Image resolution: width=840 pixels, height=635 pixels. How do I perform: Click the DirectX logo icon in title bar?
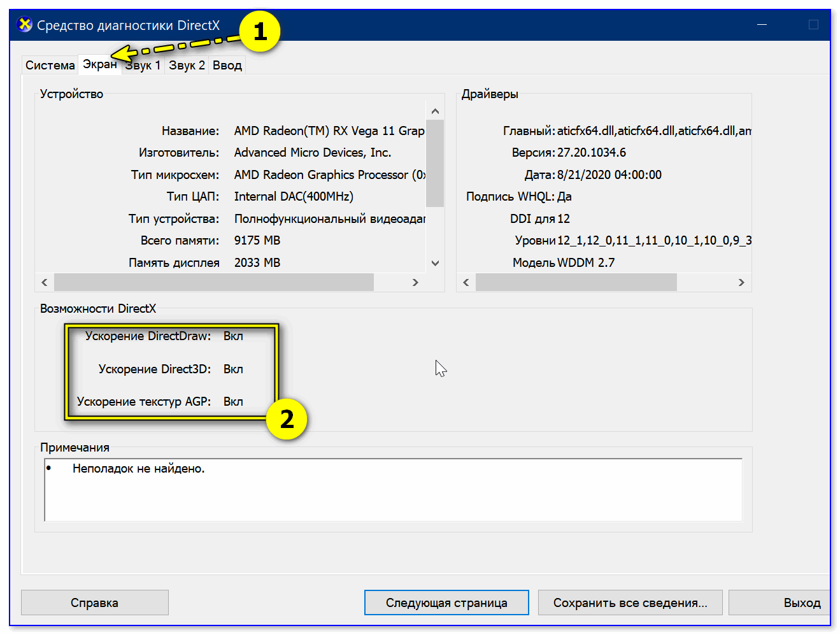coord(25,25)
